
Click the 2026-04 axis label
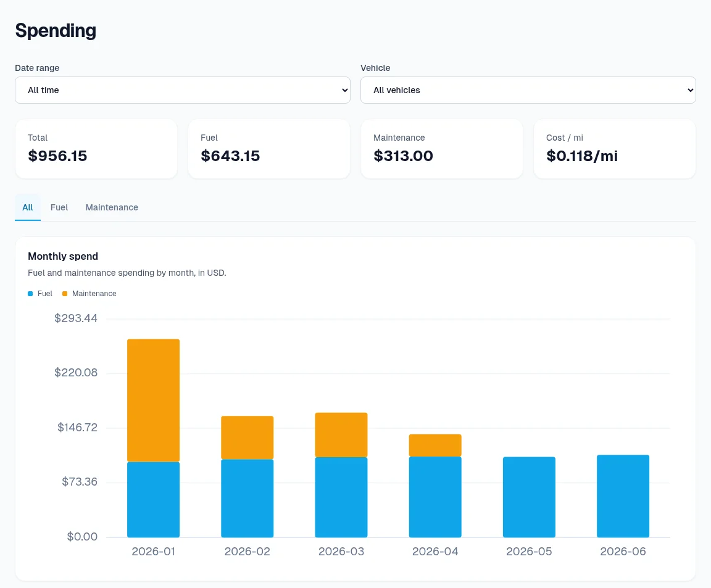[435, 551]
